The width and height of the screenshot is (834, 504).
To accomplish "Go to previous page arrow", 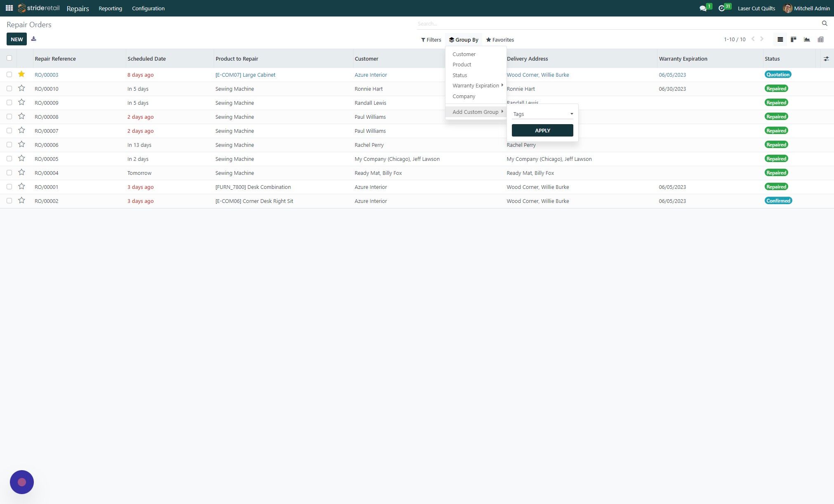I will pos(753,39).
